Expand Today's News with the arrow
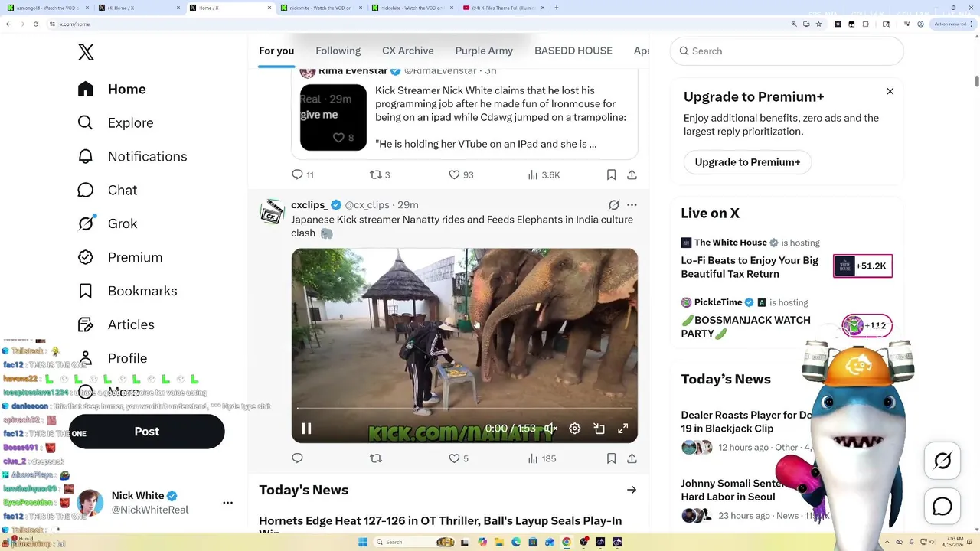The image size is (980, 551). (x=631, y=490)
